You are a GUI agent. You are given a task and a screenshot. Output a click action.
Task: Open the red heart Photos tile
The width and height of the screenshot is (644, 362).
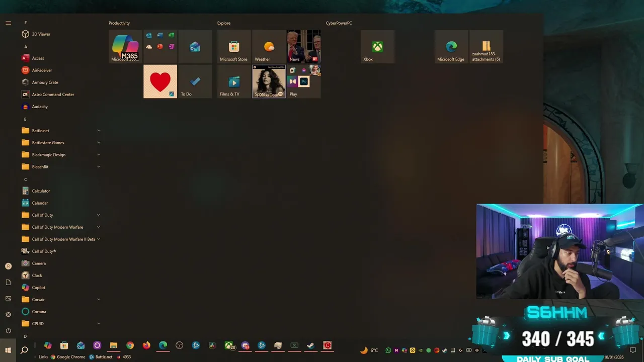[x=160, y=81]
